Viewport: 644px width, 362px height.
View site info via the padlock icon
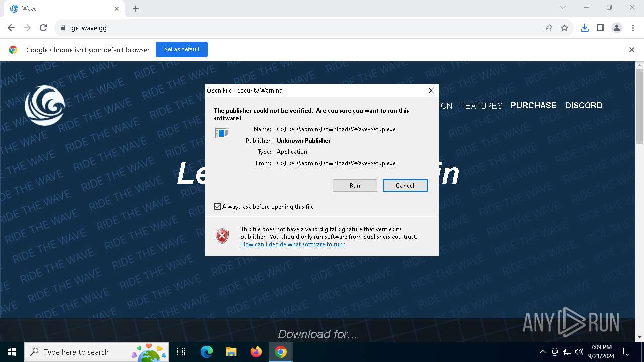(x=63, y=28)
